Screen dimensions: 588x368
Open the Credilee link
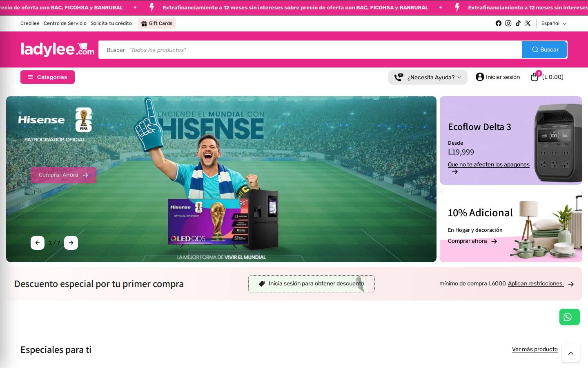pos(30,23)
